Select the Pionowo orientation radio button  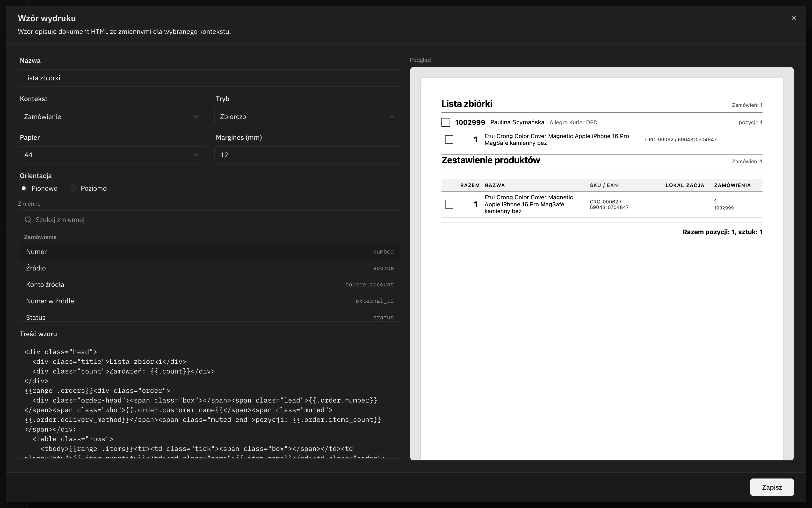pos(24,188)
